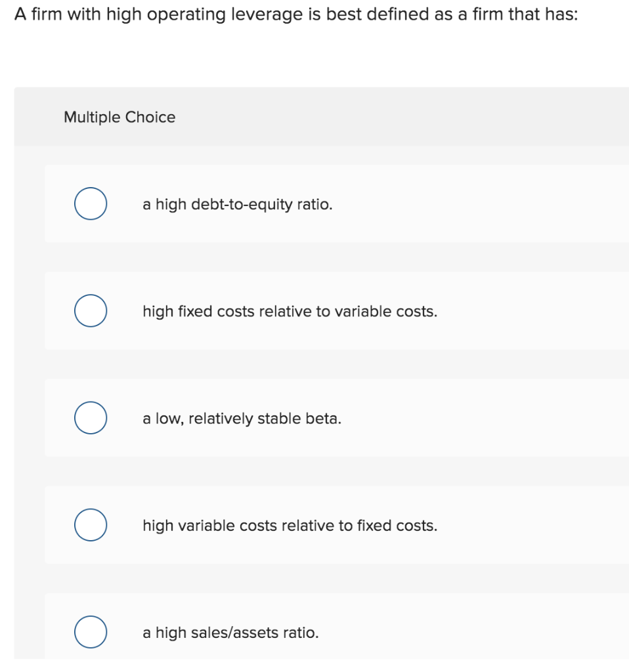The height and width of the screenshot is (672, 629).
Task: Click the words 'debt-to-equity' in first answer
Action: (x=242, y=205)
